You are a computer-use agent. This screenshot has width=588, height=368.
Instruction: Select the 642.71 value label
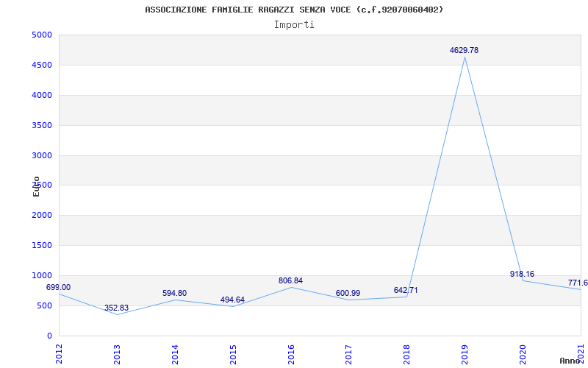pos(406,290)
